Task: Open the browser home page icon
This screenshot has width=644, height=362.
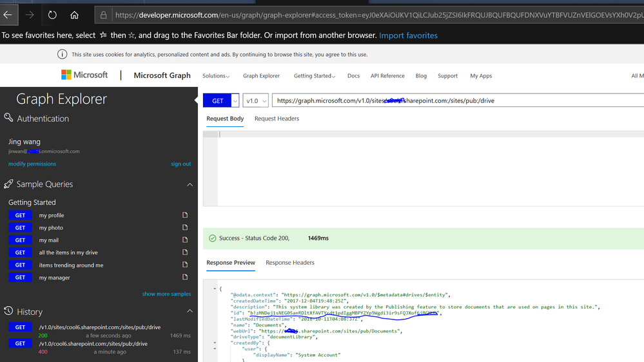Action: 74,15
